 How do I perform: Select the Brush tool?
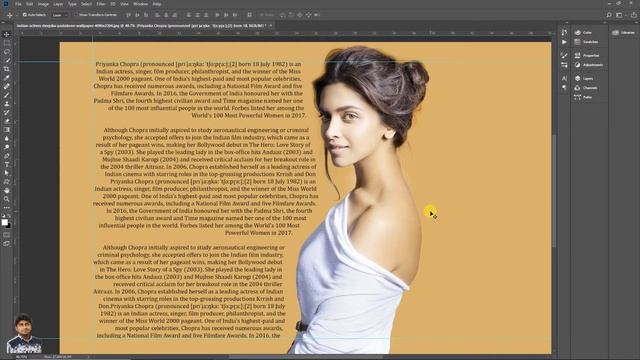[7, 95]
